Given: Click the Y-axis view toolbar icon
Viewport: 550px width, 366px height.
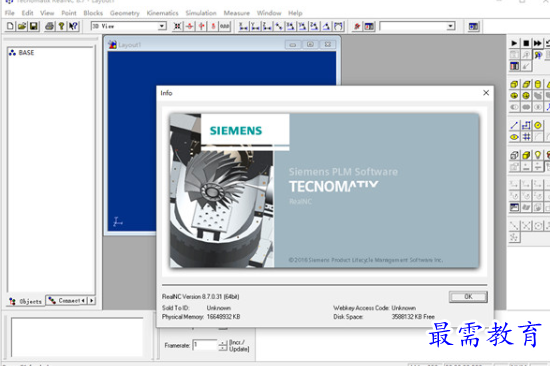Looking at the screenshot, I should click(255, 26).
